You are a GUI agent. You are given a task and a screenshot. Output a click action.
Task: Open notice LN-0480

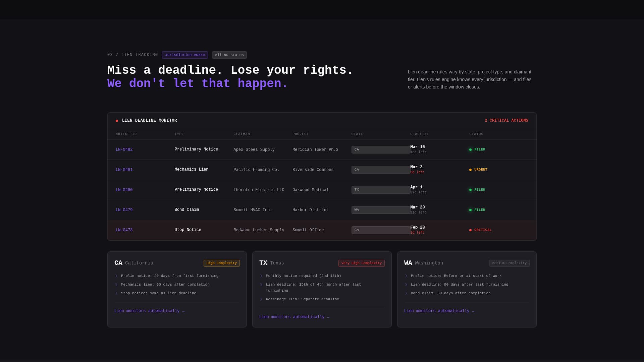[124, 190]
